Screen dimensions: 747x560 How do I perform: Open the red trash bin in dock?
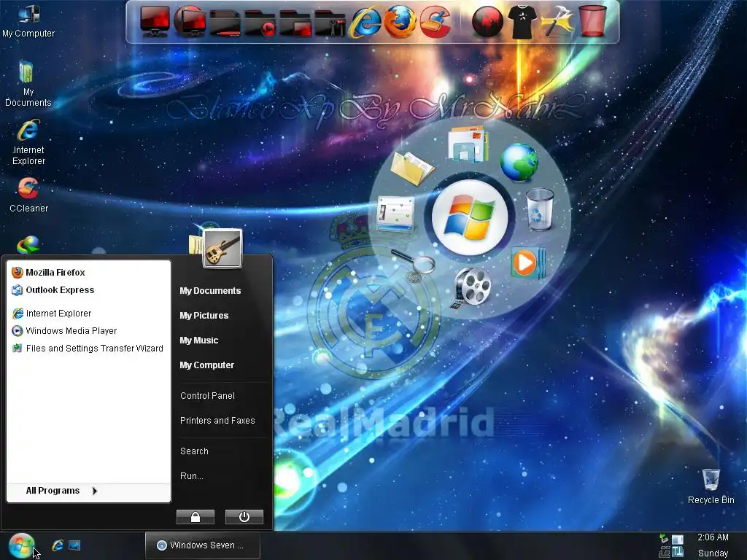click(x=592, y=21)
